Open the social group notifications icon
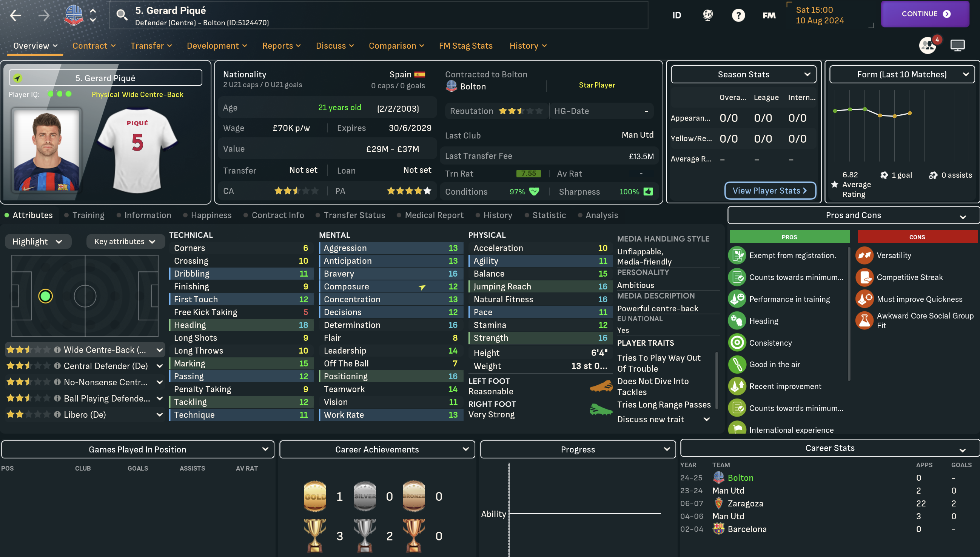This screenshot has height=557, width=980. [x=928, y=46]
